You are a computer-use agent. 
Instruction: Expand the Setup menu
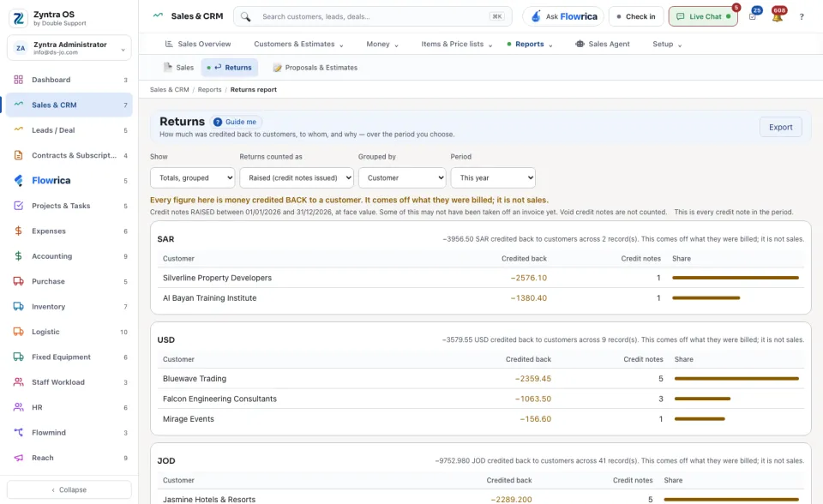pos(667,44)
